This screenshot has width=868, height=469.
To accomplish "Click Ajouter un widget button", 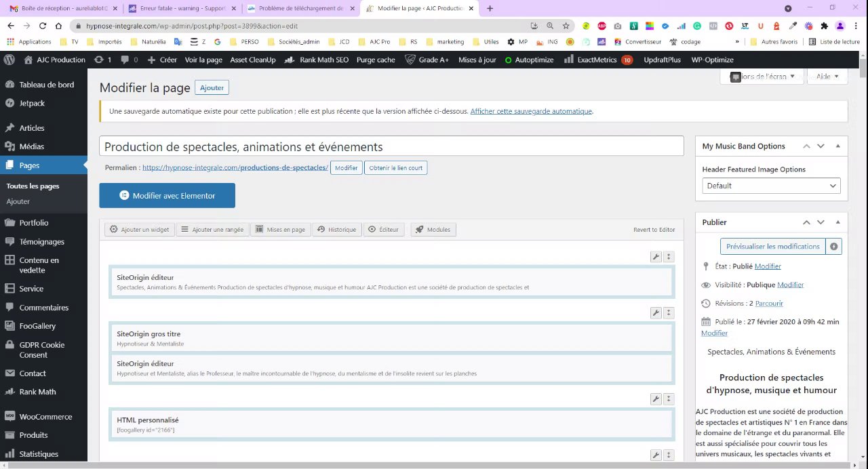I will [140, 230].
